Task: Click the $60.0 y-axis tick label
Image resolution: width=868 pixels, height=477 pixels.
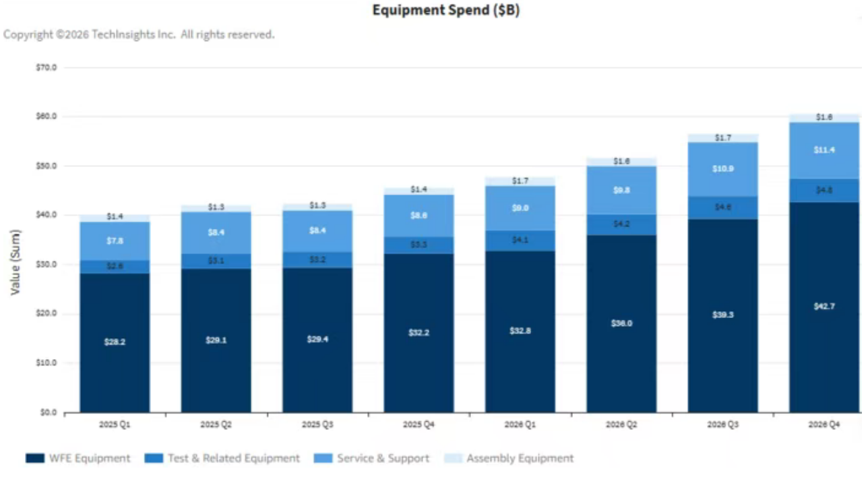Action: click(x=46, y=117)
